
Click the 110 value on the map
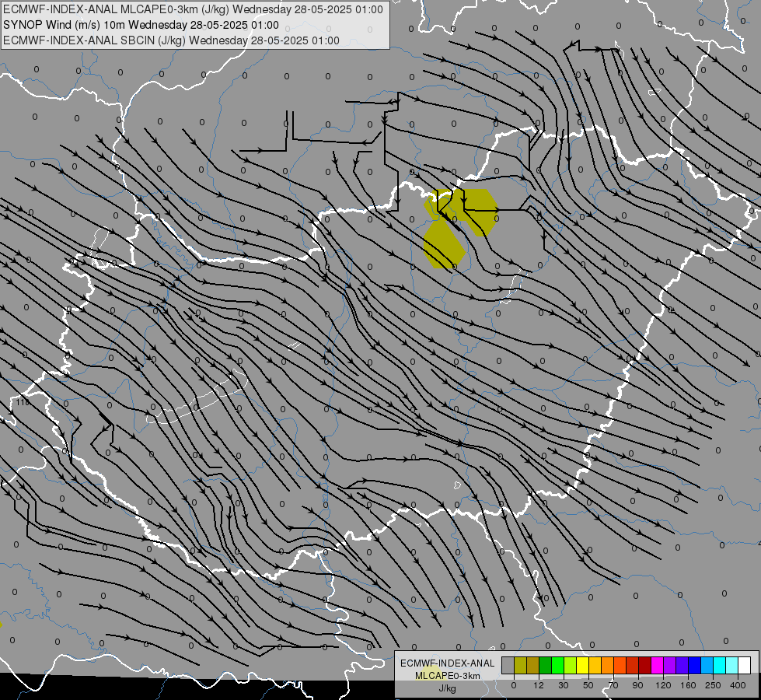click(23, 402)
